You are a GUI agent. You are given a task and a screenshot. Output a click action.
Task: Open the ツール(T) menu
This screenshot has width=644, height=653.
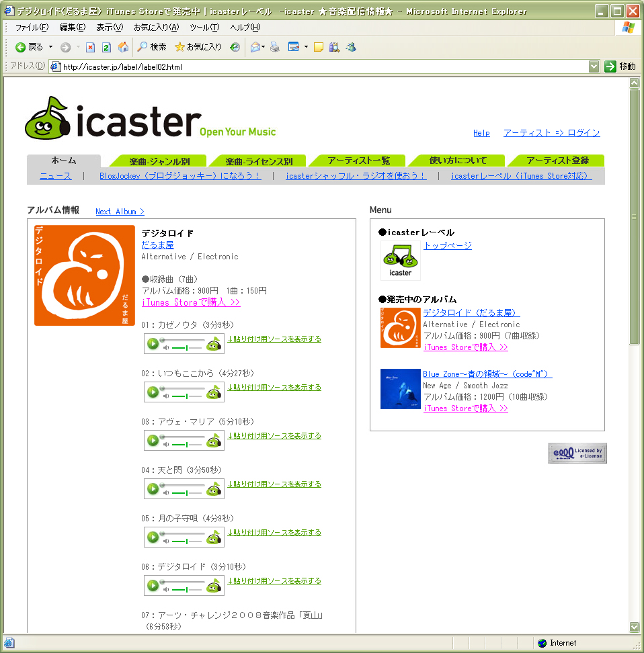204,28
